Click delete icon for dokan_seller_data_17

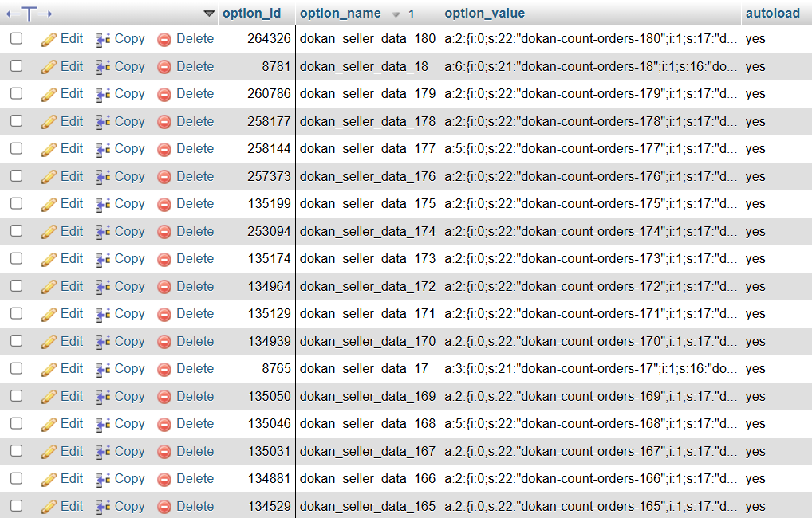164,370
